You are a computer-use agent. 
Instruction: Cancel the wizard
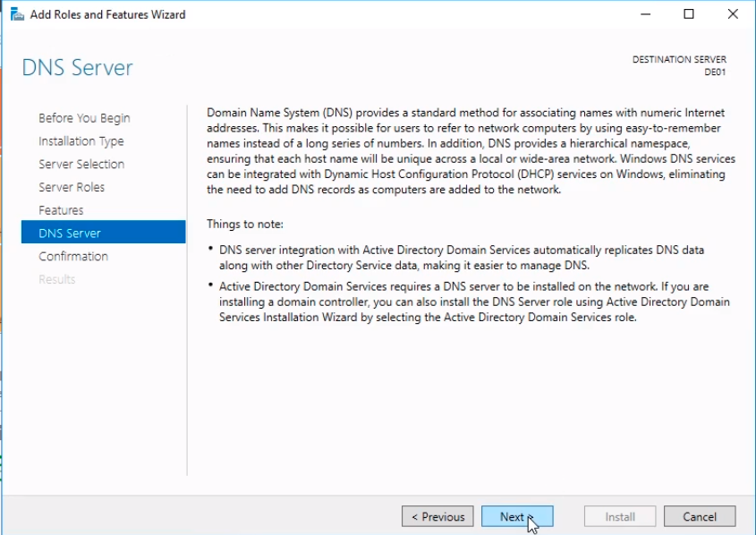pos(700,517)
